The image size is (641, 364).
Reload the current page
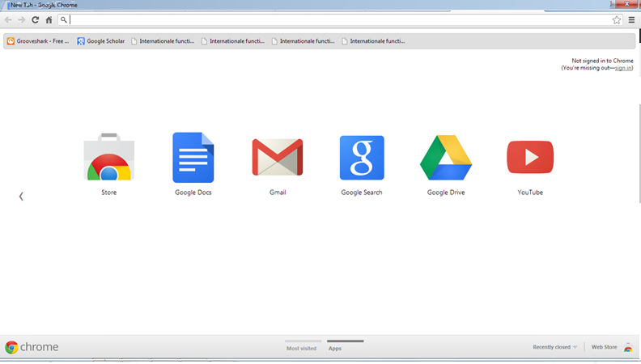(35, 19)
